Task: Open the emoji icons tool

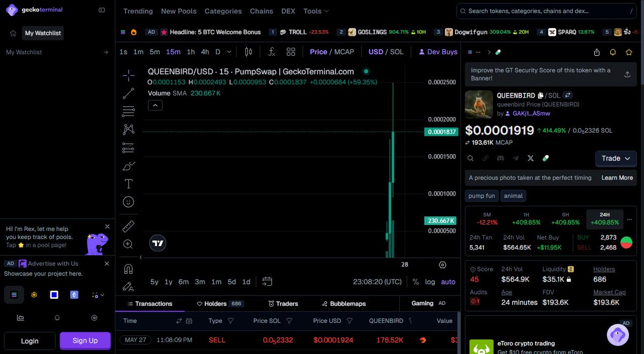Action: tap(128, 202)
